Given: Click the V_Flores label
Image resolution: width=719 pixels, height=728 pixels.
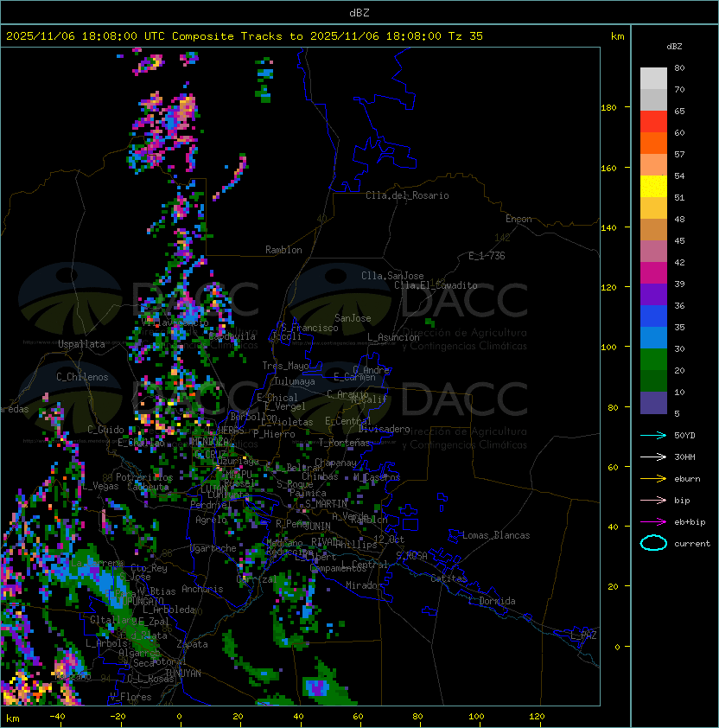Looking at the screenshot, I should click(x=130, y=697).
